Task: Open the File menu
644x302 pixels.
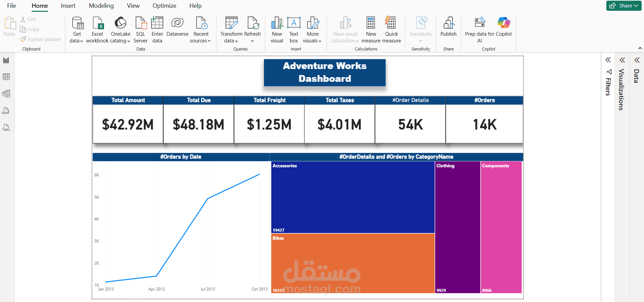Action: point(11,6)
